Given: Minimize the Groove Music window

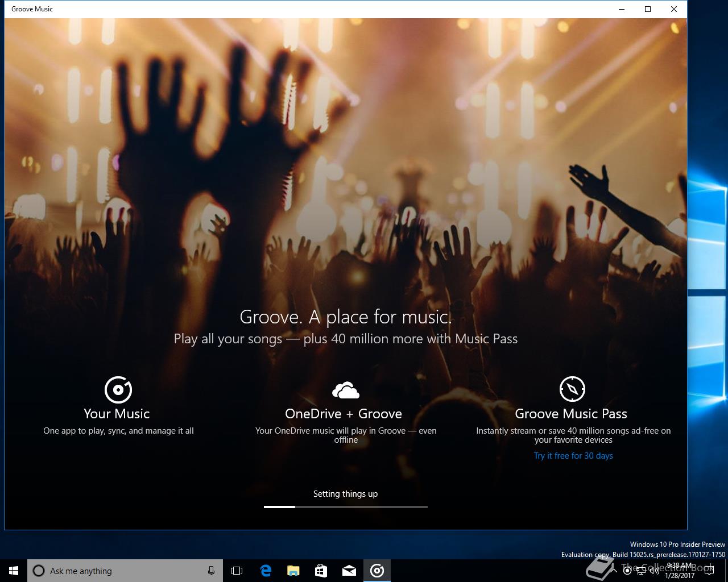Looking at the screenshot, I should pos(622,9).
